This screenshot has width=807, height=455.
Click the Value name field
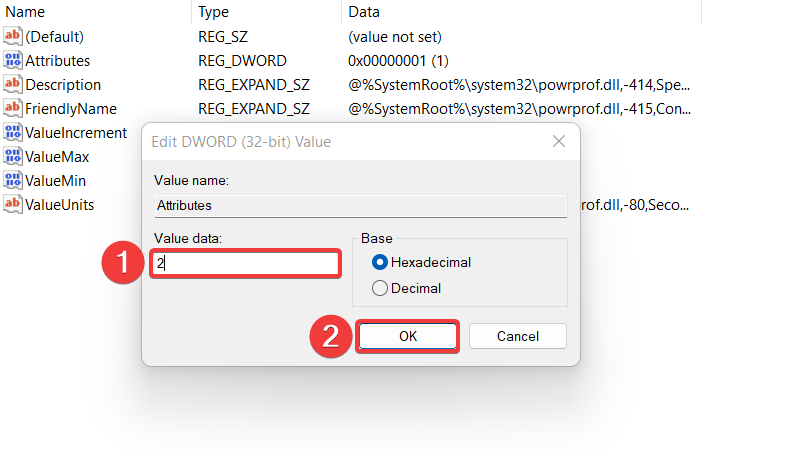click(360, 204)
